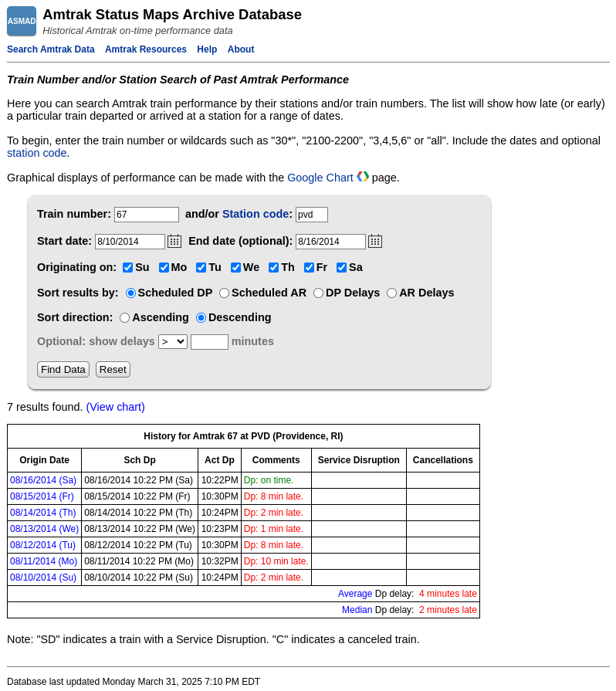Uncheck the Fr originating day checkbox
This screenshot has width=616, height=691.
click(x=310, y=267)
